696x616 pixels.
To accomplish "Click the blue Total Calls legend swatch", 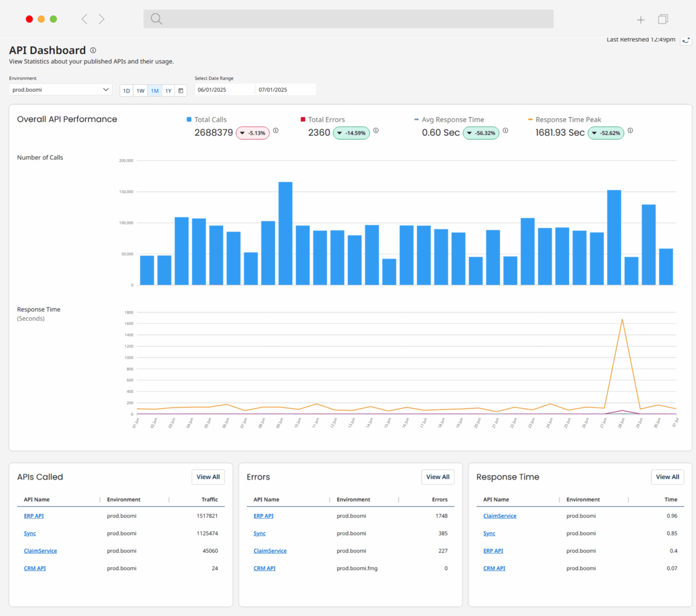I will [189, 119].
